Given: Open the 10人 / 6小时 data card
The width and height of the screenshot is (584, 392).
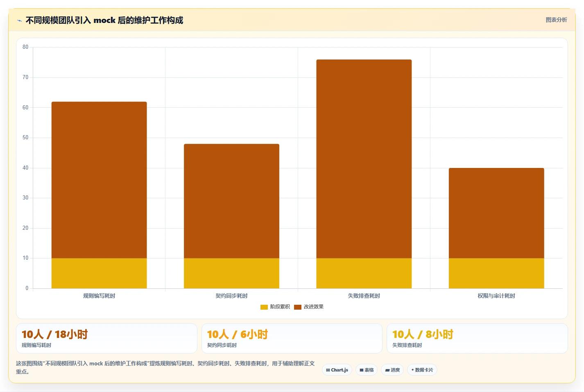Looking at the screenshot, I should point(292,338).
